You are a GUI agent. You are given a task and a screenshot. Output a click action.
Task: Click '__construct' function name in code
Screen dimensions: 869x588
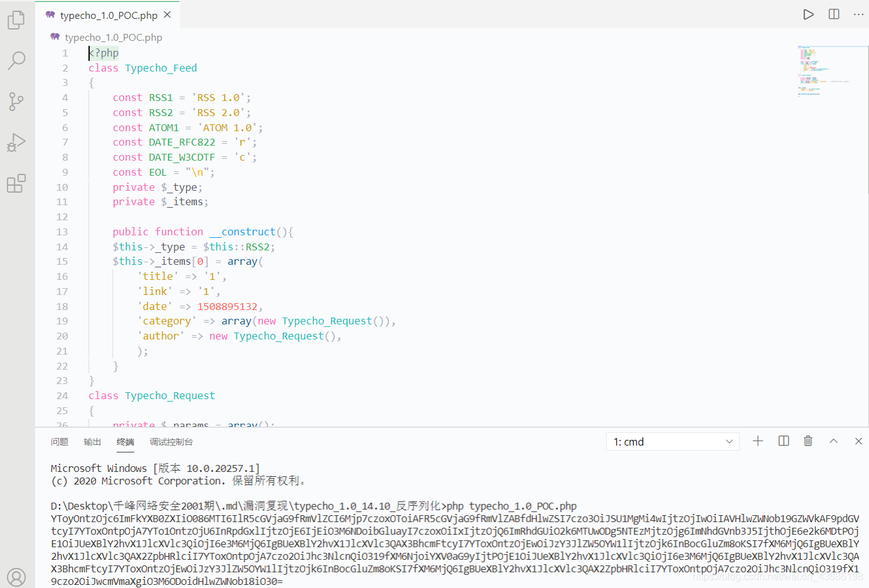tap(243, 232)
